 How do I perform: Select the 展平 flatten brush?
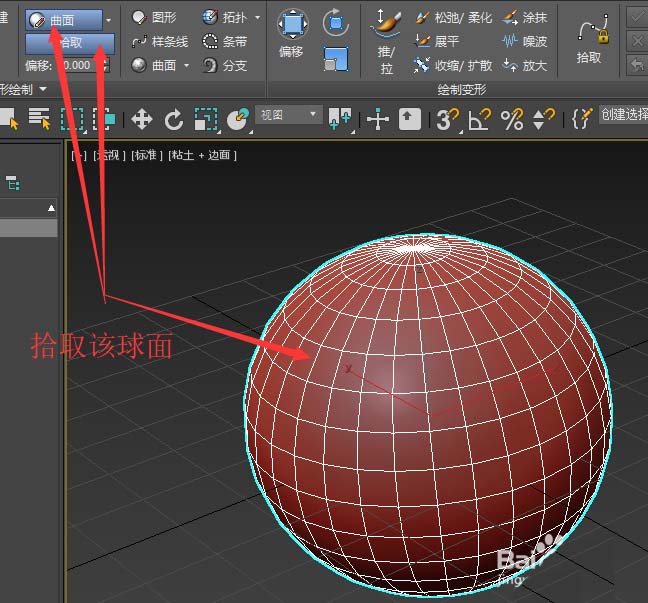(436, 41)
